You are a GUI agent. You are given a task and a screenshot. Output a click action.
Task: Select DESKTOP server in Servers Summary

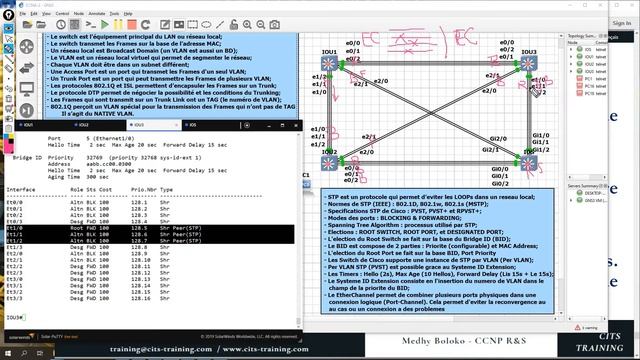coord(590,193)
